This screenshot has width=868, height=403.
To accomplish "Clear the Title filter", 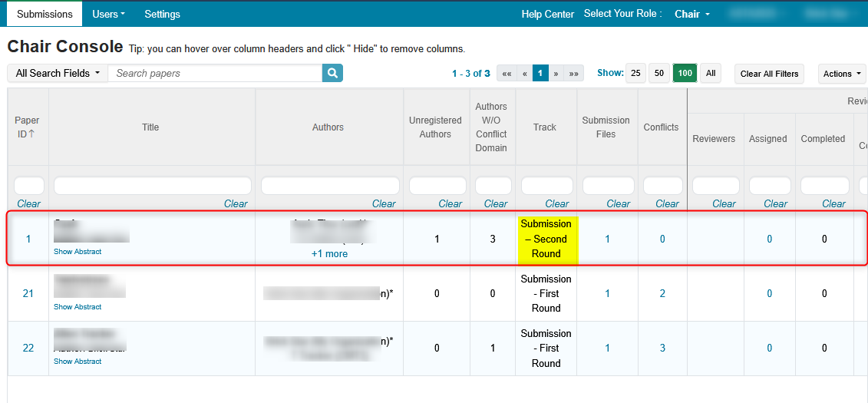I will (236, 203).
